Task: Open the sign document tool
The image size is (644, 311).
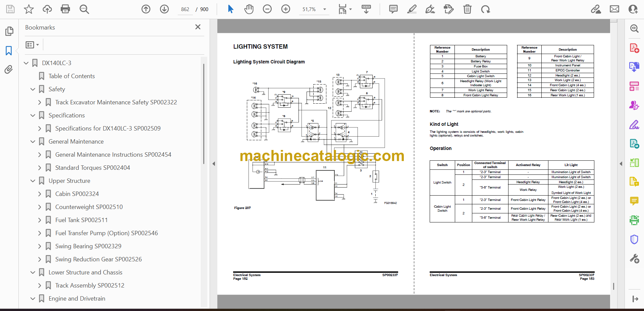Action: (430, 9)
